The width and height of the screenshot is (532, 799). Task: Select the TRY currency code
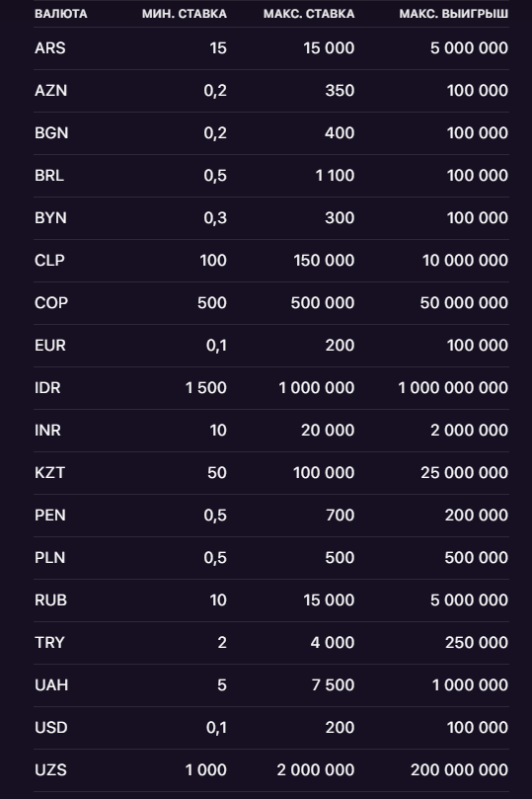[49, 643]
